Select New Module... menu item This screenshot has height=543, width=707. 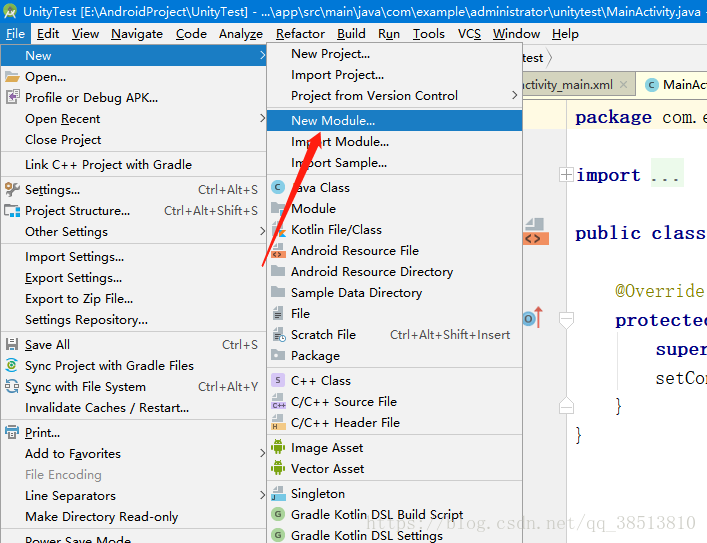pyautogui.click(x=395, y=120)
